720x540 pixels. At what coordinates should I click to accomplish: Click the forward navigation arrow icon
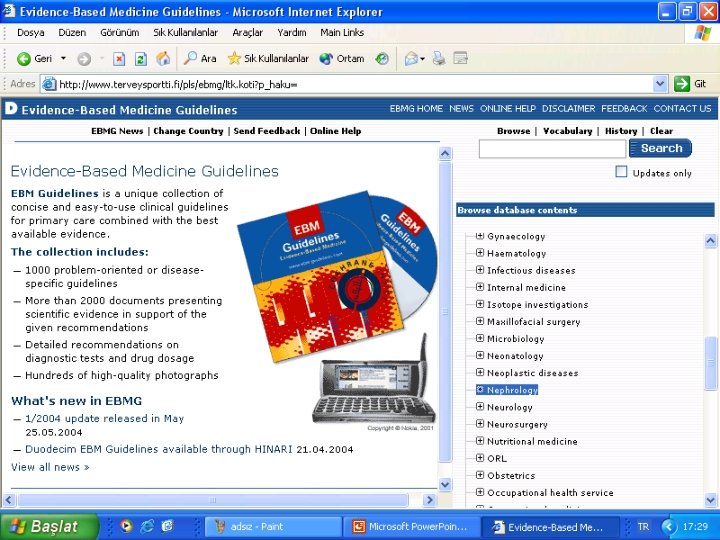click(84, 59)
